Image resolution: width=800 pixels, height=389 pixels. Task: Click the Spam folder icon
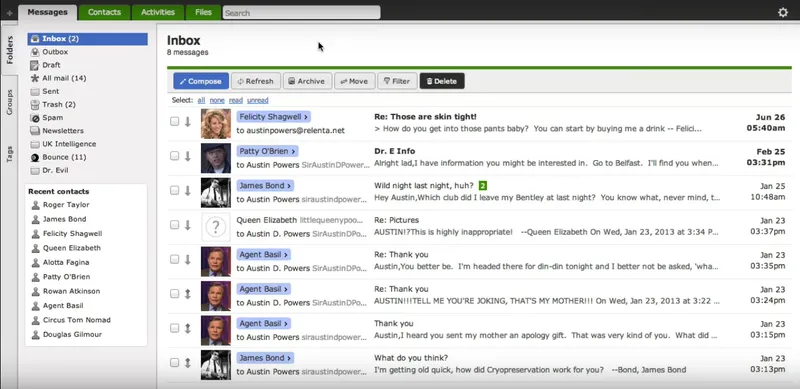pyautogui.click(x=35, y=118)
